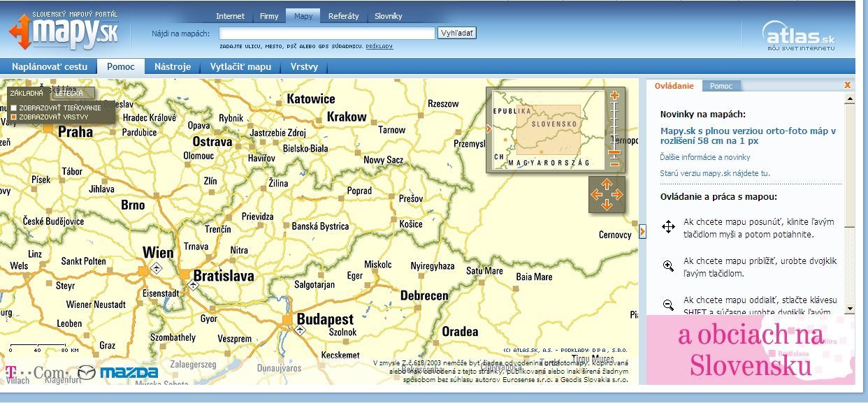Open the Príklady link
Screen dimensions: 868x403
coord(379,47)
